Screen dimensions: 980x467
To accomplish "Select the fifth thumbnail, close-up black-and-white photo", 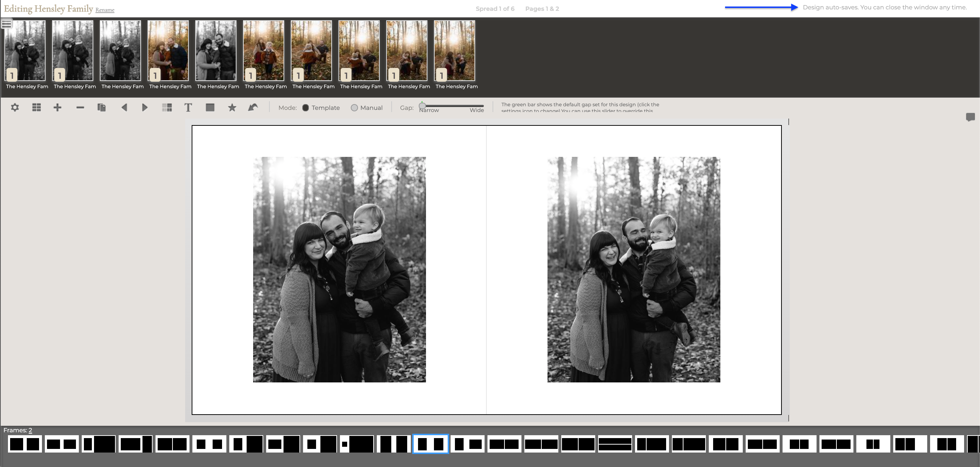I will click(216, 51).
